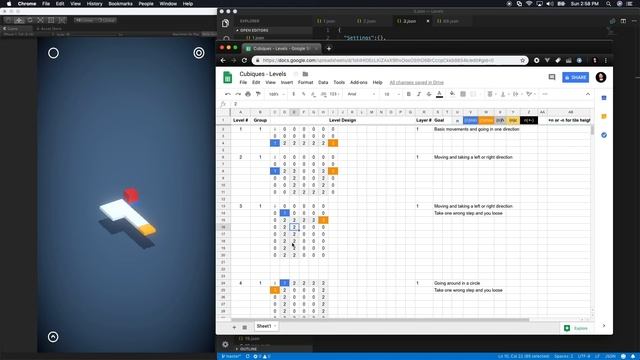Image resolution: width=640 pixels, height=360 pixels.
Task: Select the paint format tool
Action: coord(258,94)
